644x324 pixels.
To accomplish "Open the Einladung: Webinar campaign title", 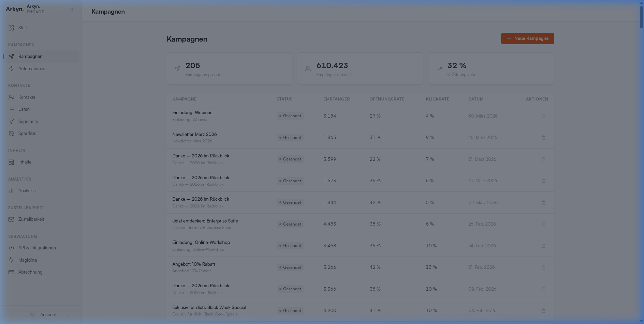I will (192, 113).
